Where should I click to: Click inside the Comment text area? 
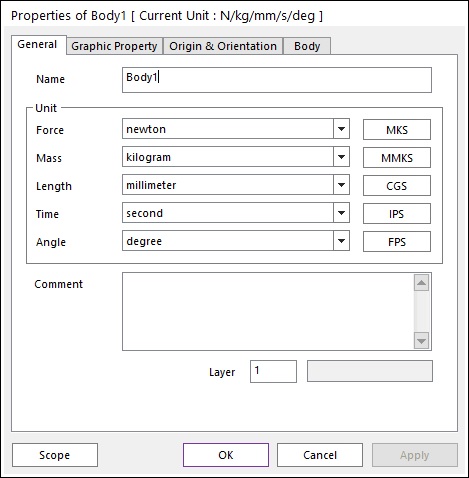point(268,311)
